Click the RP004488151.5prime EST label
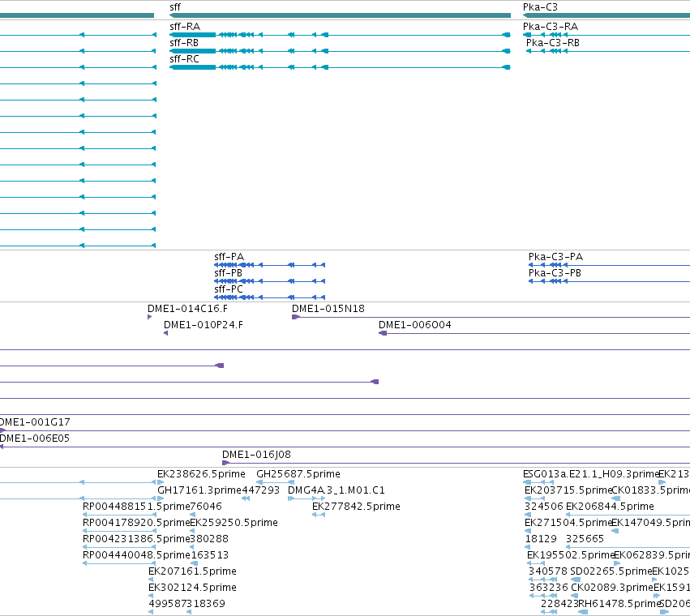The height and width of the screenshot is (616, 690). pyautogui.click(x=136, y=507)
